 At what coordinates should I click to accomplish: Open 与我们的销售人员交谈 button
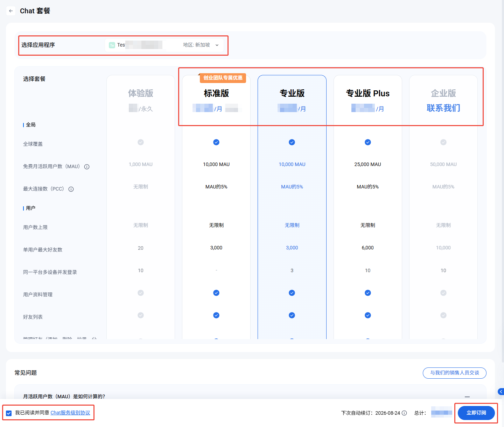click(x=455, y=373)
